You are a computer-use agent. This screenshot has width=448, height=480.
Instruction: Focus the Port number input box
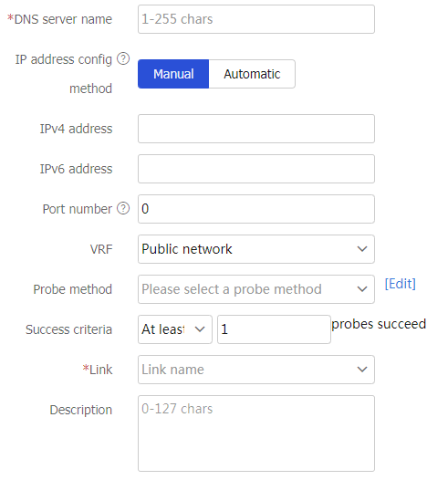click(256, 209)
